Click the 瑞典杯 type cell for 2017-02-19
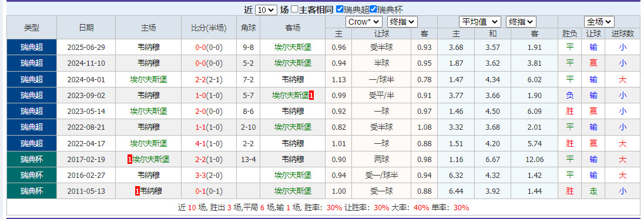The height and width of the screenshot is (219, 644). tap(32, 160)
